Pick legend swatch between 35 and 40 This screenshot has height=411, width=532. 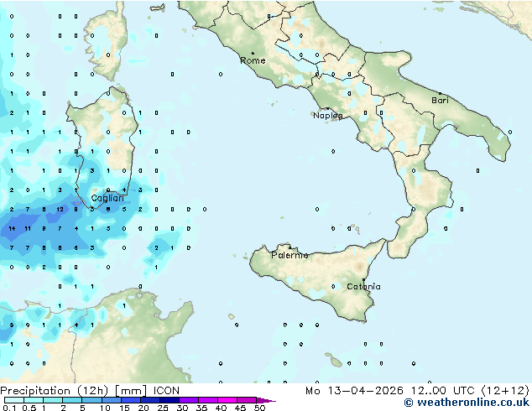[x=207, y=400]
